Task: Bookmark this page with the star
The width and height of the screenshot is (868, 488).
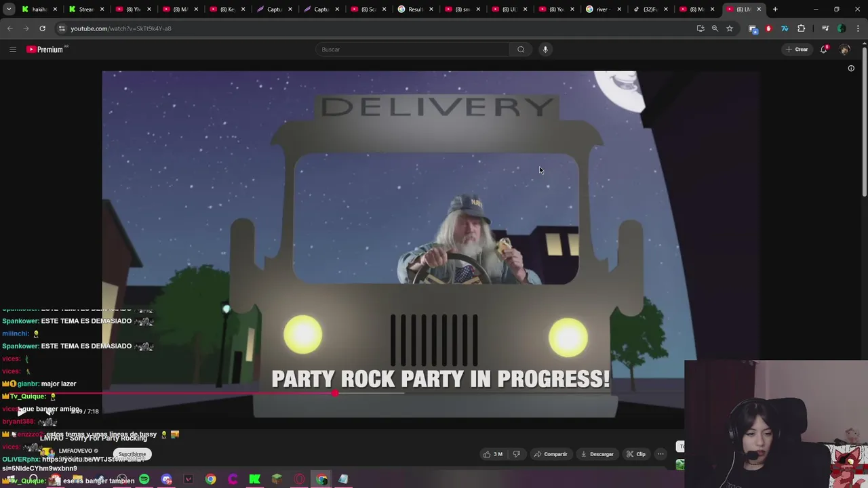Action: pyautogui.click(x=730, y=28)
